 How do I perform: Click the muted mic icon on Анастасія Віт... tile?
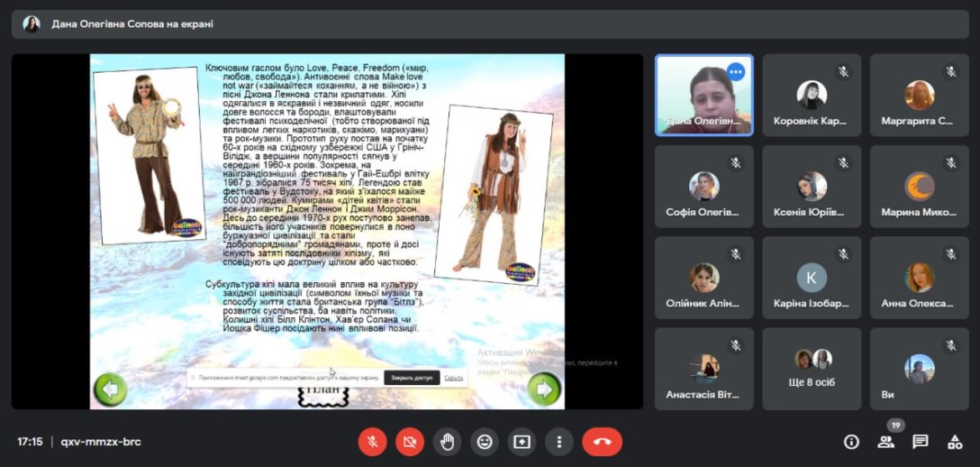pyautogui.click(x=736, y=345)
